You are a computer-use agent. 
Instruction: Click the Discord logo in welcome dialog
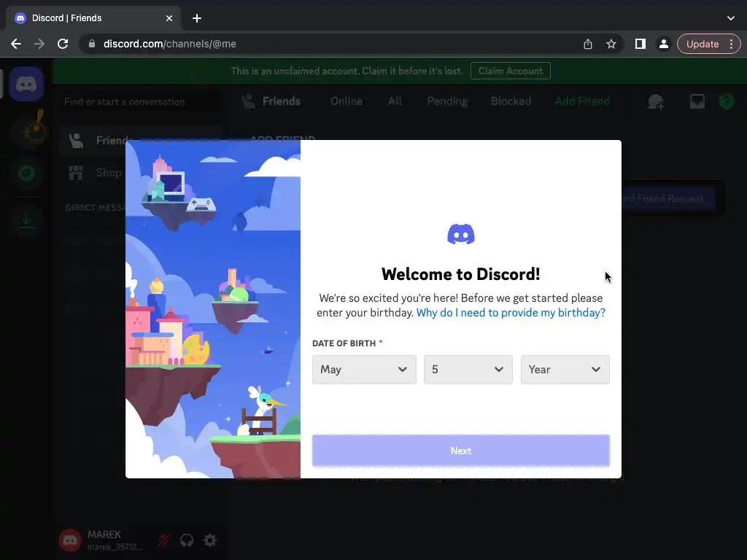point(461,234)
